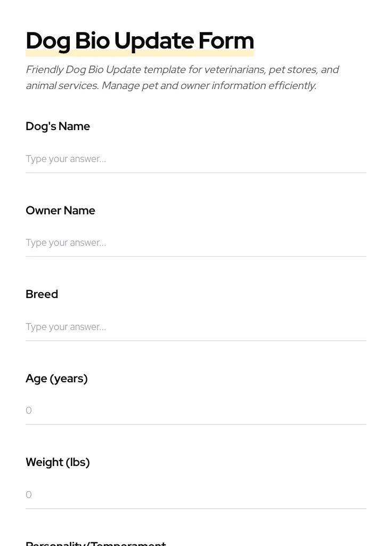Screen dimensions: 392x546
Task: Click the zero placeholder in the Age field
Action: click(29, 411)
